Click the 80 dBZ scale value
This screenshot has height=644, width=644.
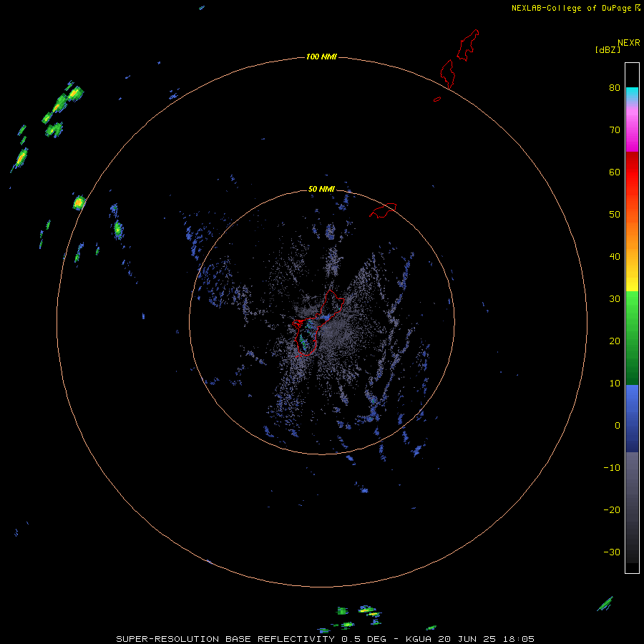coord(615,87)
